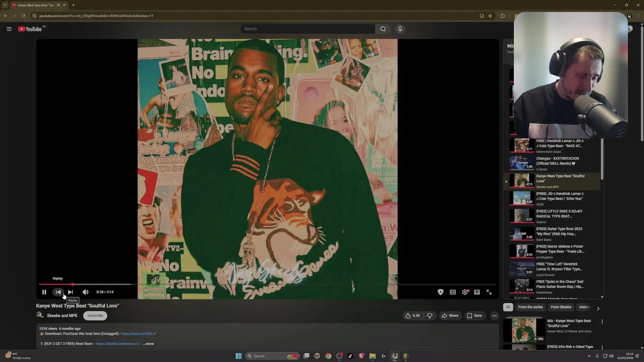Like the video (6.5K thumbs up)

coord(413,316)
